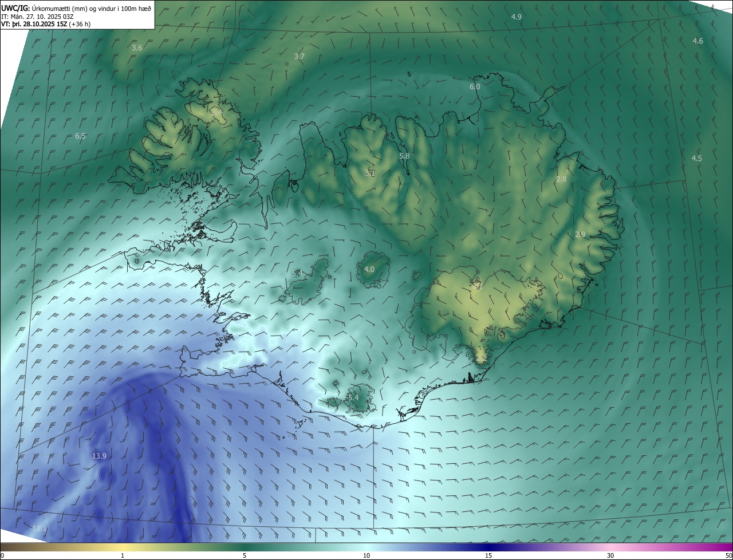Click the 13.9 precipitation maximum label
The width and height of the screenshot is (733, 560).
click(x=99, y=456)
